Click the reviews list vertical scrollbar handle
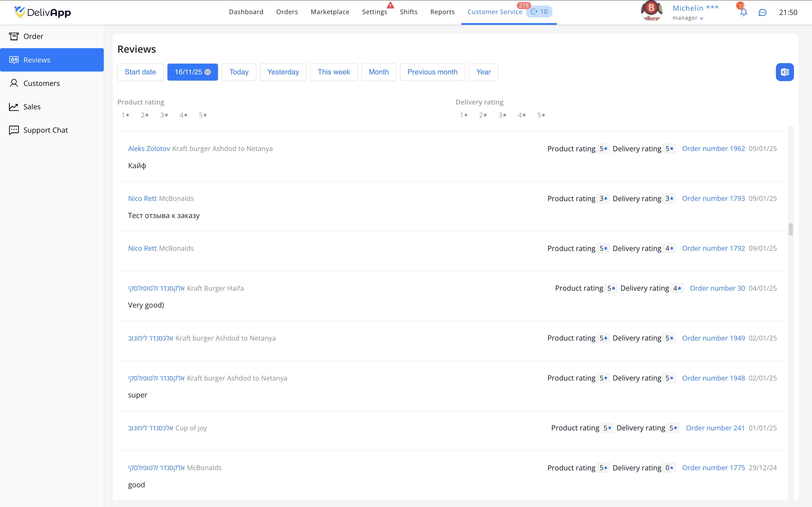Viewport: 812px width, 507px height. [791, 229]
